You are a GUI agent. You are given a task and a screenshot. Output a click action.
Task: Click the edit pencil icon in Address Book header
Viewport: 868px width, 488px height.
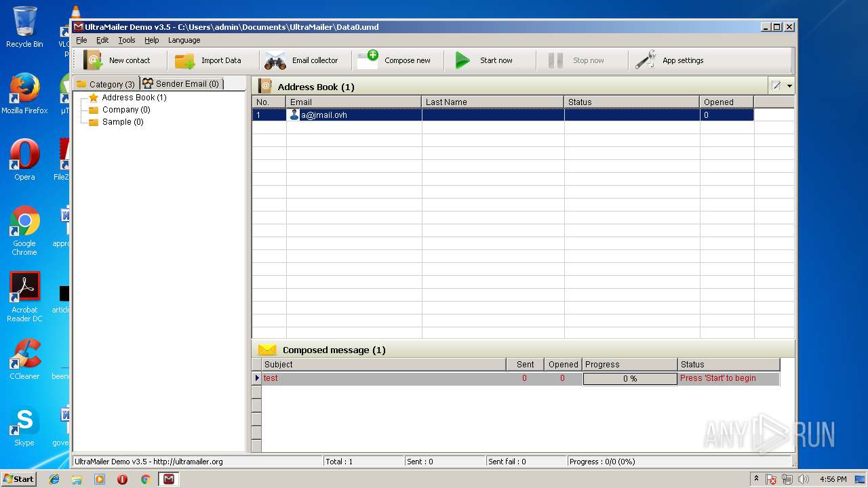pyautogui.click(x=776, y=86)
